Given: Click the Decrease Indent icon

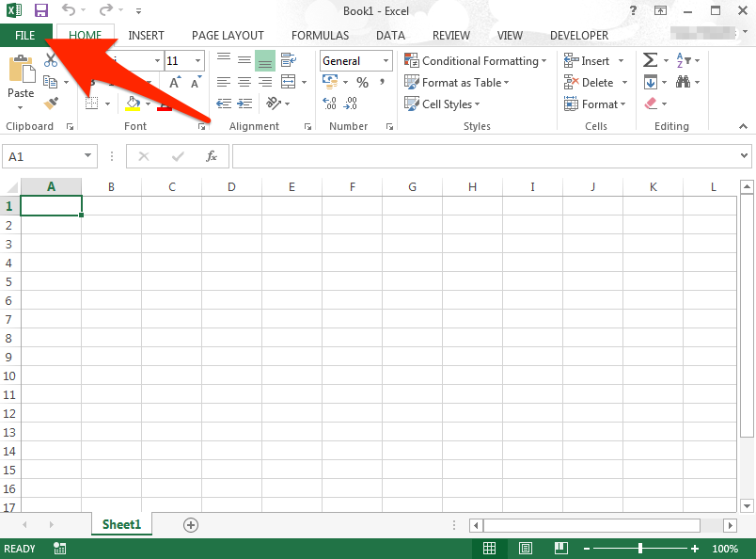Looking at the screenshot, I should [224, 104].
